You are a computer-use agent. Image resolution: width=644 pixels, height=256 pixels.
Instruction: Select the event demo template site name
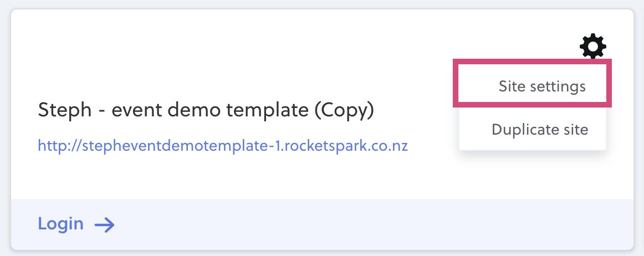tap(206, 110)
